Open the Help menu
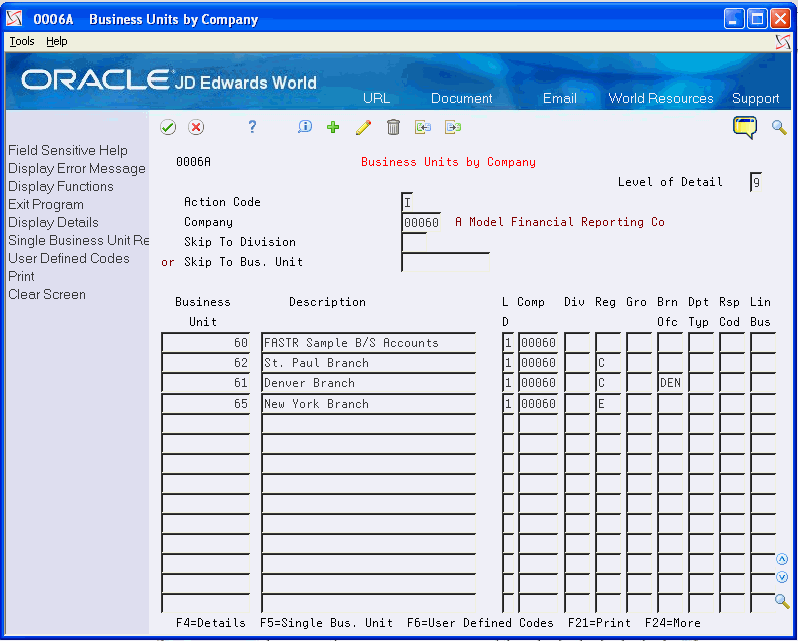The image size is (798, 641). coord(56,41)
